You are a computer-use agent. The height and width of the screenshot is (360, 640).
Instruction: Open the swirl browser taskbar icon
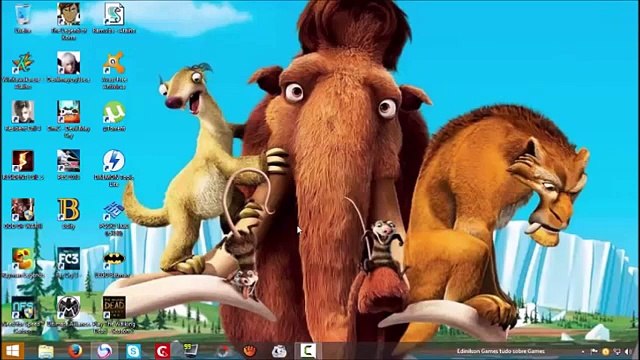tap(104, 351)
